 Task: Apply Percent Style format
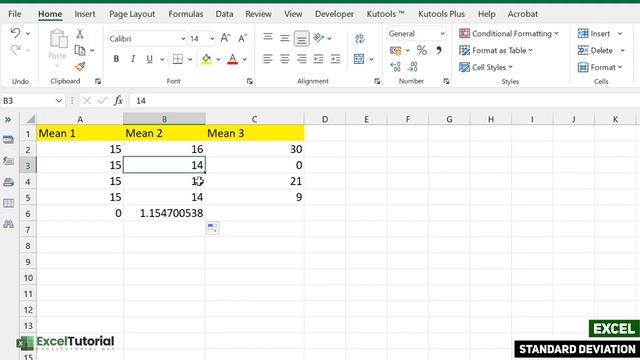coord(422,51)
